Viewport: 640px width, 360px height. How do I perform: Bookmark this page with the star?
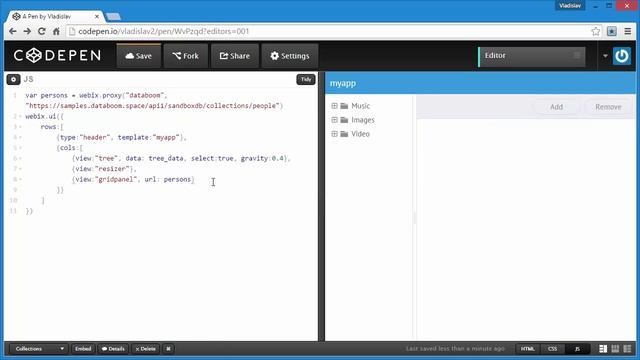[596, 31]
